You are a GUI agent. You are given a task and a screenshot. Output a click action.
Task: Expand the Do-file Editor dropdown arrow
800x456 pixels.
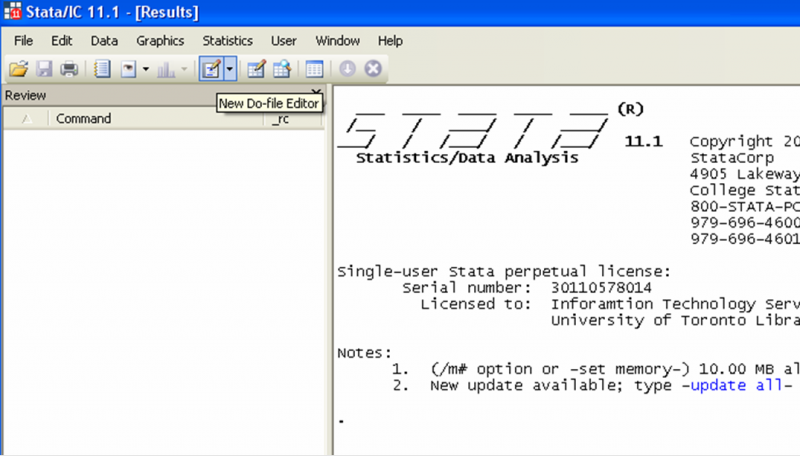point(230,69)
